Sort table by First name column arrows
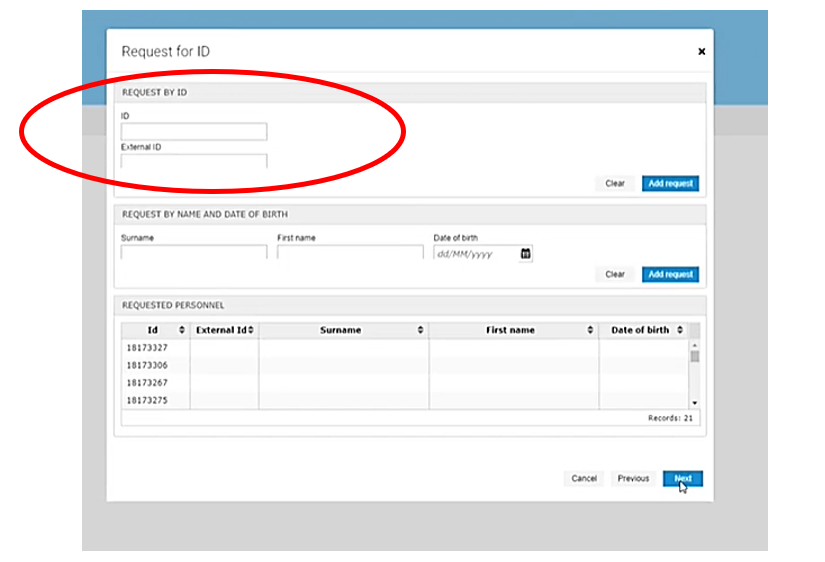 tap(590, 330)
